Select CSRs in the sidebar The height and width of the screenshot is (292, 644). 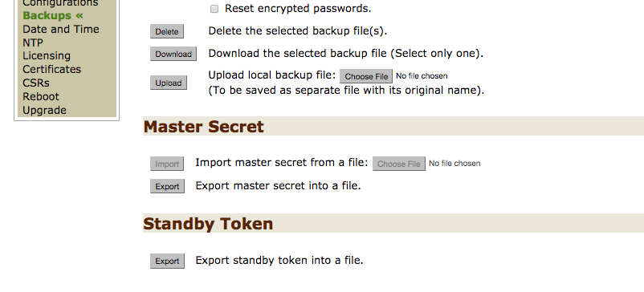click(36, 83)
